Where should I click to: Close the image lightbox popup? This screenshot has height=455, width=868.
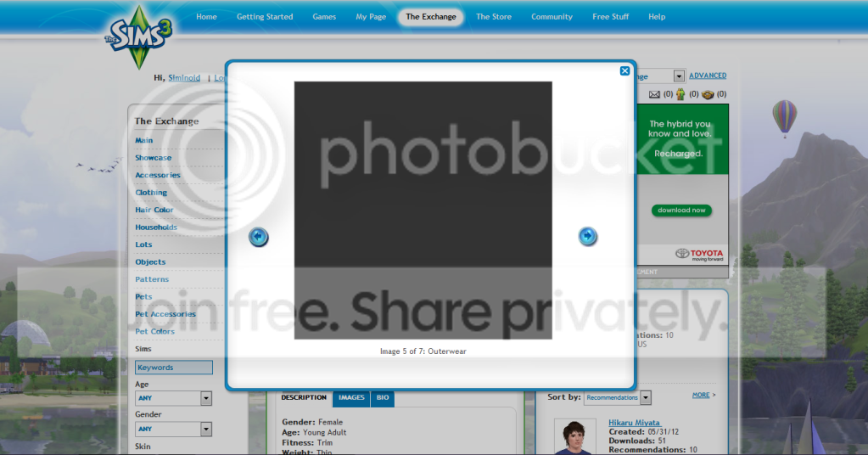click(x=624, y=71)
